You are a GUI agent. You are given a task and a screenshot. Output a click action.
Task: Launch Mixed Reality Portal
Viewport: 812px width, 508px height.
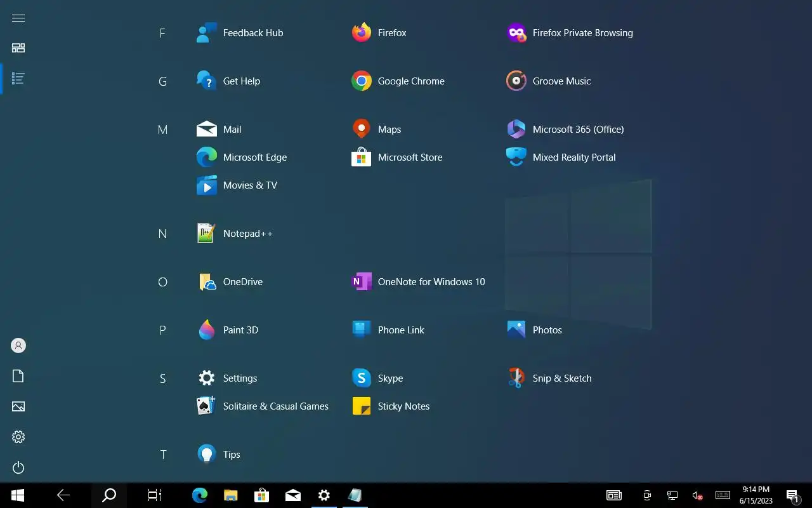561,157
